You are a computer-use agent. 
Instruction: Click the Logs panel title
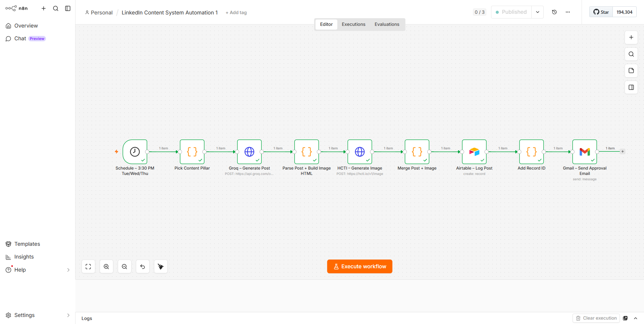coord(87,319)
